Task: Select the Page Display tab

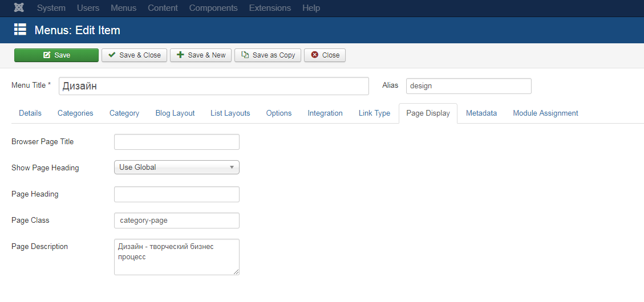Action: [428, 113]
